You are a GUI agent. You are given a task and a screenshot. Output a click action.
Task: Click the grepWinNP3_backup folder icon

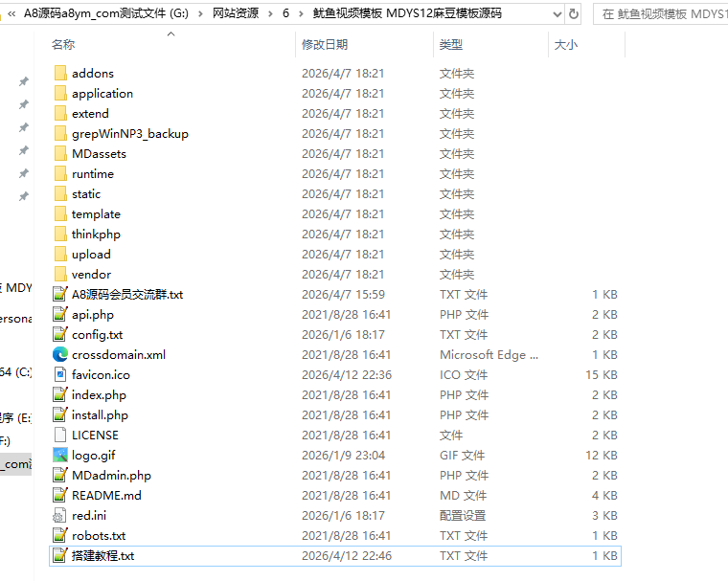pyautogui.click(x=60, y=133)
